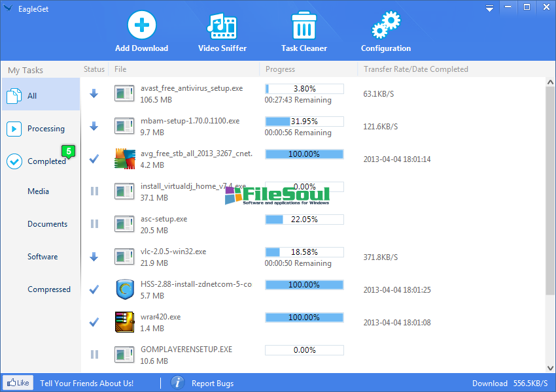Image resolution: width=556 pixels, height=392 pixels.
Task: Click Tell Your Friends About Us link
Action: (87, 384)
